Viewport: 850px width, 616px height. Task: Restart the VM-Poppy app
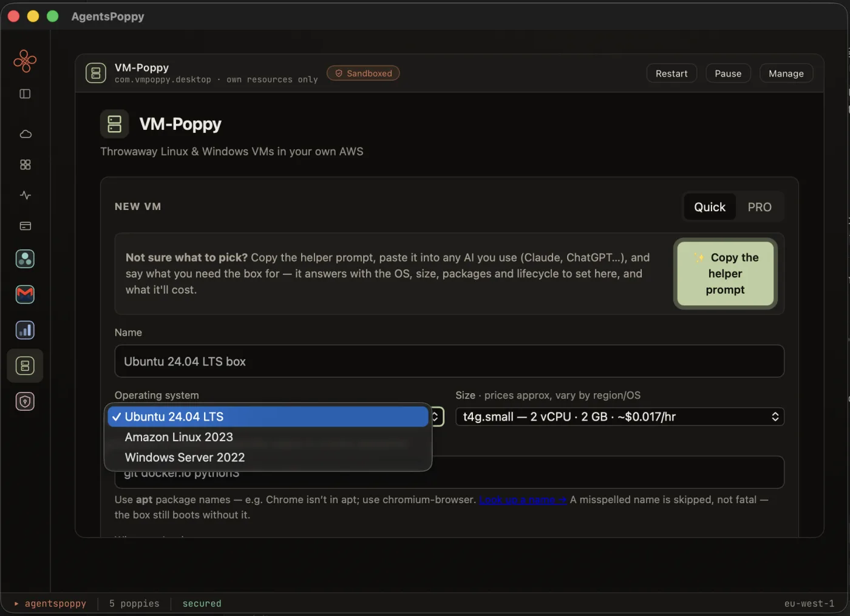tap(671, 73)
